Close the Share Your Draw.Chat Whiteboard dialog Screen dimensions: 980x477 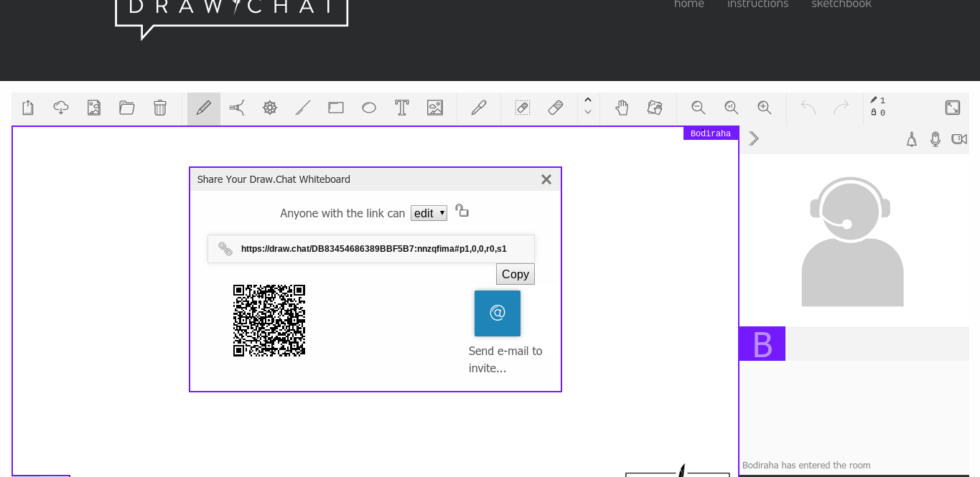pyautogui.click(x=546, y=179)
